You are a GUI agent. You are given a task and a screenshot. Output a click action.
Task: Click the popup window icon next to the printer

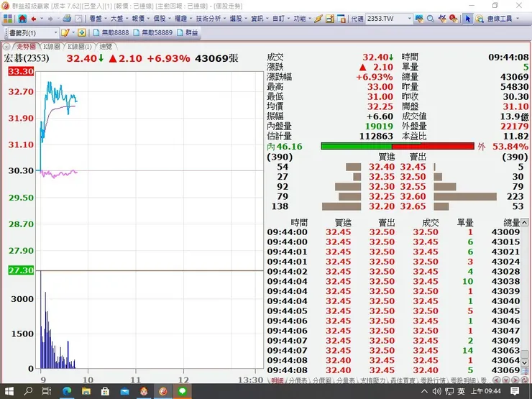point(78,19)
